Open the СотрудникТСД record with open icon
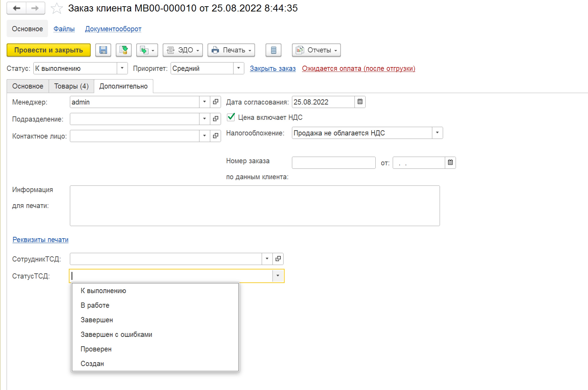The width and height of the screenshot is (588, 390). coord(278,259)
